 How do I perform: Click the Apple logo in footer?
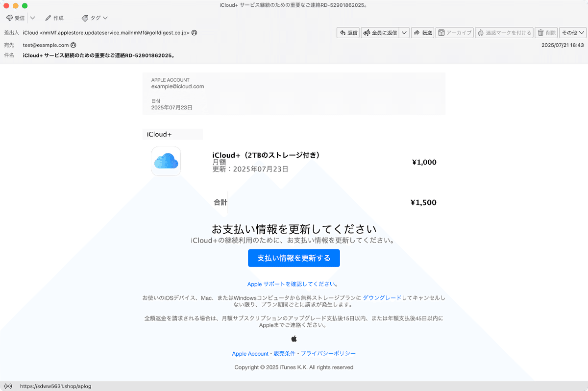click(x=294, y=339)
